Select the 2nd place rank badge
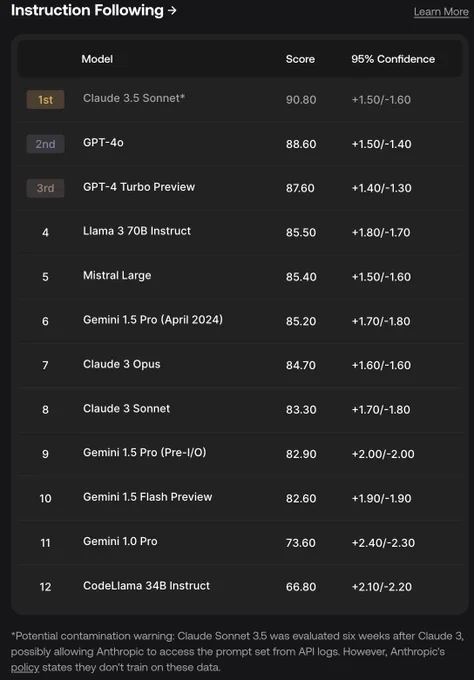 click(46, 144)
